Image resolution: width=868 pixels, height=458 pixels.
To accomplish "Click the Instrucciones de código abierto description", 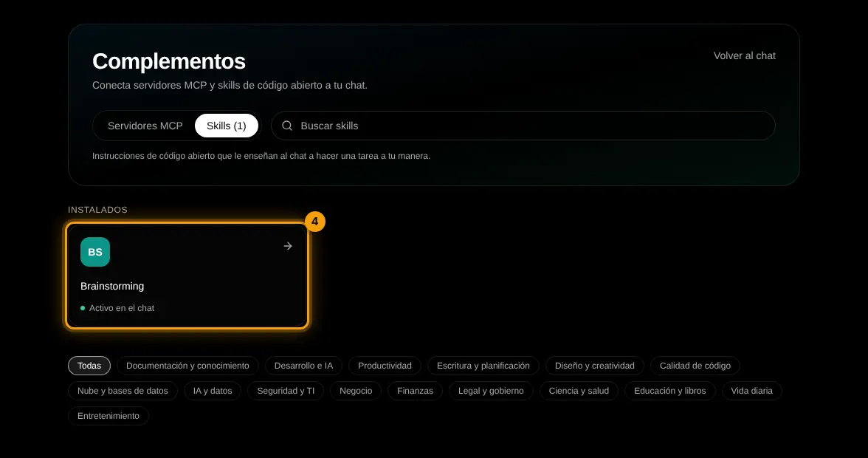I will (261, 156).
